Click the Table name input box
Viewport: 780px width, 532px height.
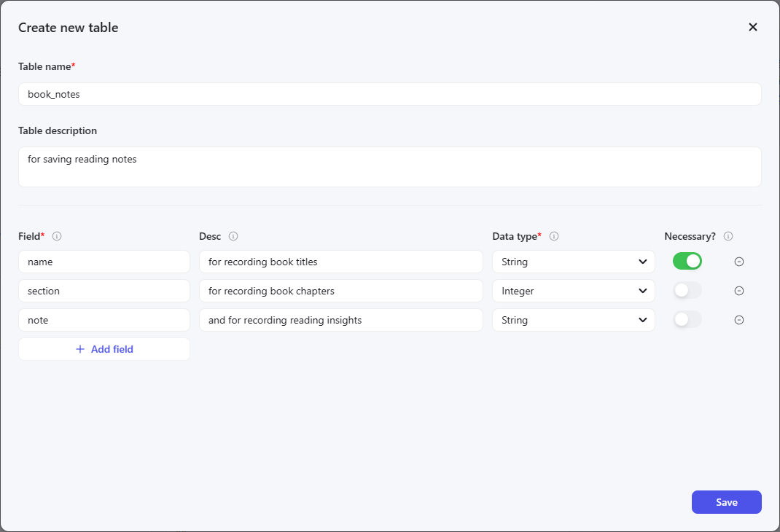tap(389, 94)
